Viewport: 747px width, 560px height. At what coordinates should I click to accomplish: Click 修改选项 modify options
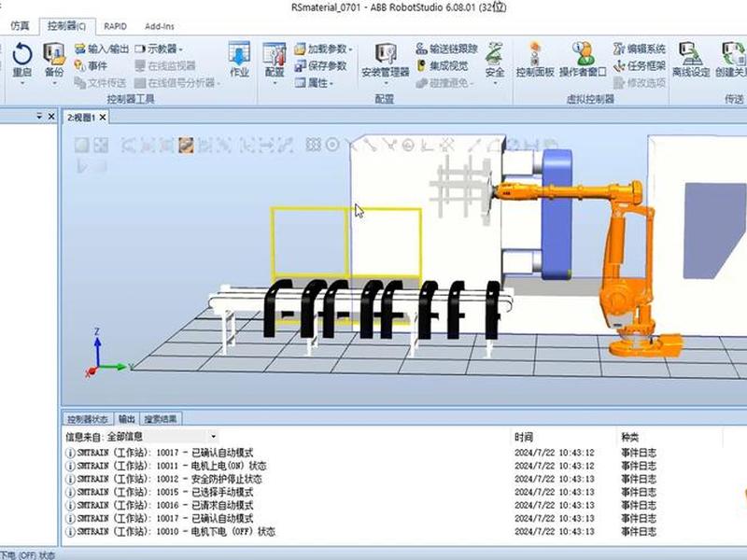tap(640, 83)
